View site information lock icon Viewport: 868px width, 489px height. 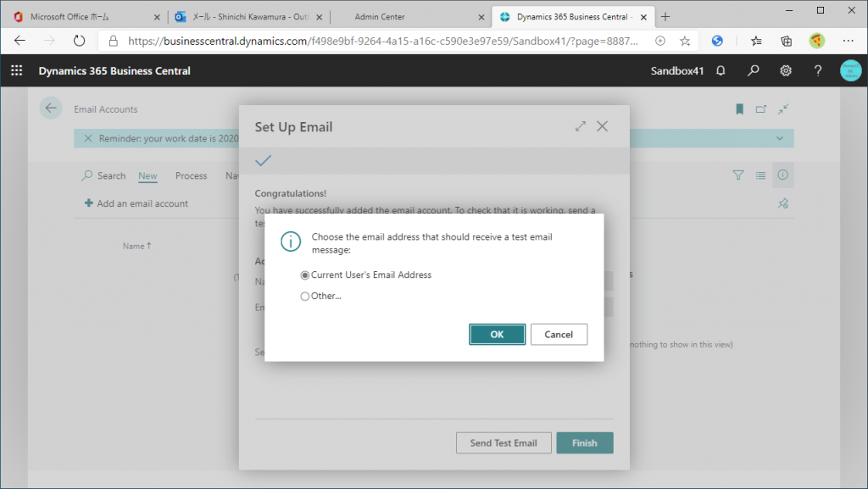click(113, 41)
